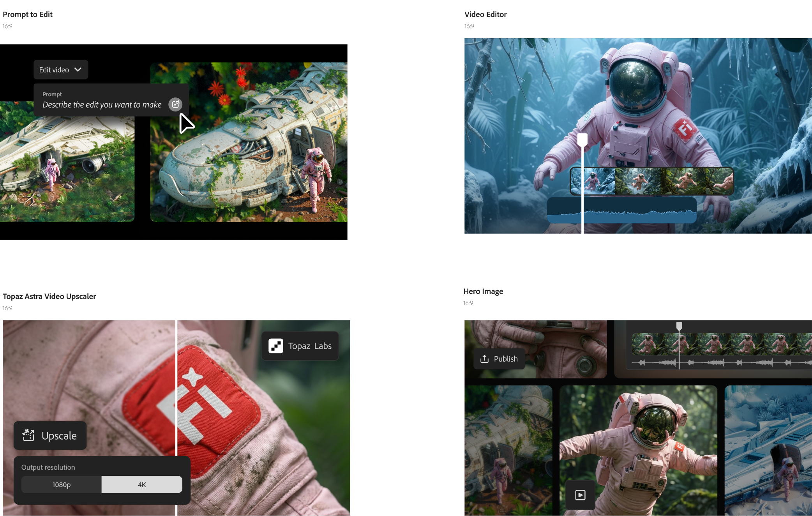Click the Topaz Labs badge
This screenshot has width=812, height=516.
pyautogui.click(x=300, y=346)
